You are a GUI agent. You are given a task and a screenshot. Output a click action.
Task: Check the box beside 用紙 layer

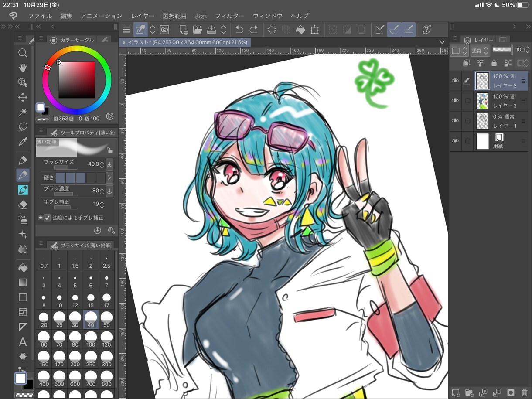pyautogui.click(x=468, y=141)
